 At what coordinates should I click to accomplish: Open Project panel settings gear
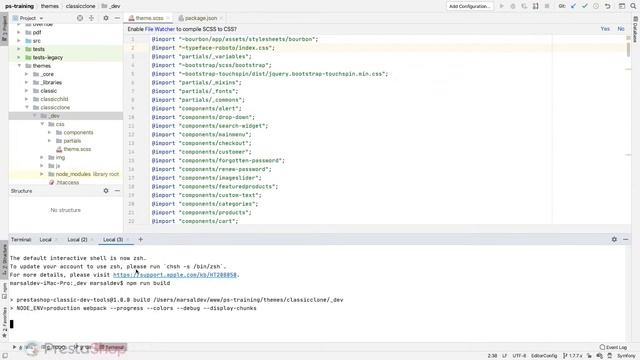(106, 18)
